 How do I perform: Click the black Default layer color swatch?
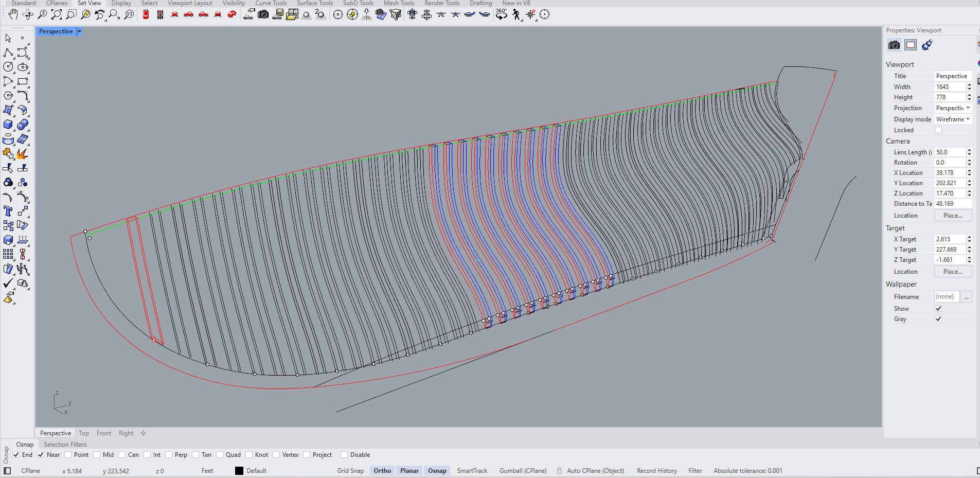[239, 471]
